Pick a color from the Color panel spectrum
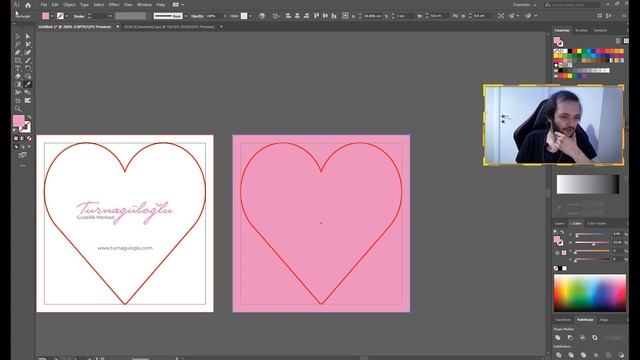This screenshot has height=360, width=640. point(590,293)
